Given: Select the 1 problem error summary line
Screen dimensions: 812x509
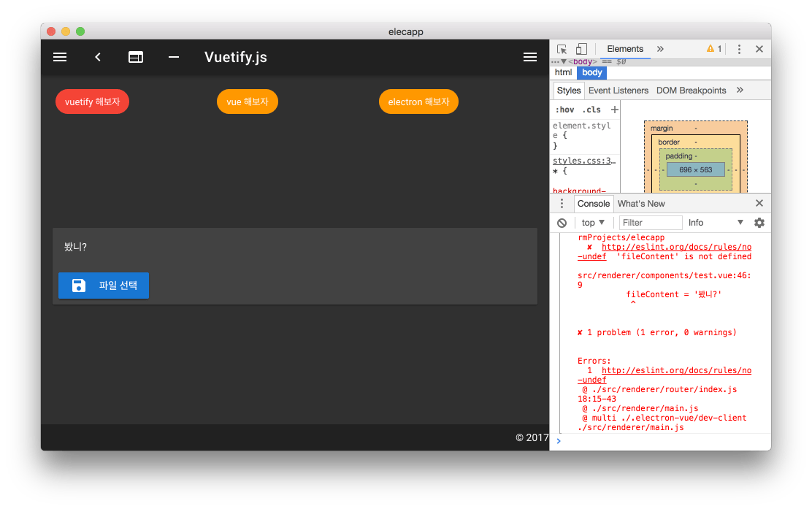Looking at the screenshot, I should point(656,332).
